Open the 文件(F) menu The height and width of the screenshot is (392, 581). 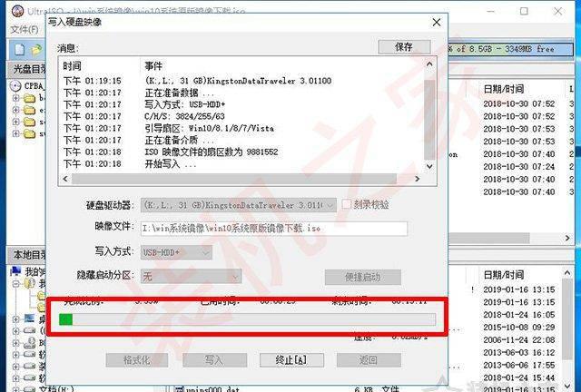tap(25, 29)
